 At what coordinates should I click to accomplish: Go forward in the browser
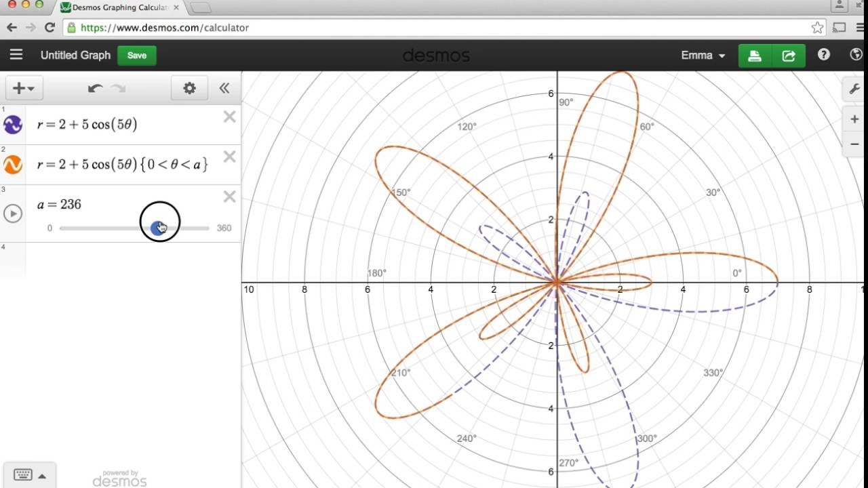coord(31,28)
